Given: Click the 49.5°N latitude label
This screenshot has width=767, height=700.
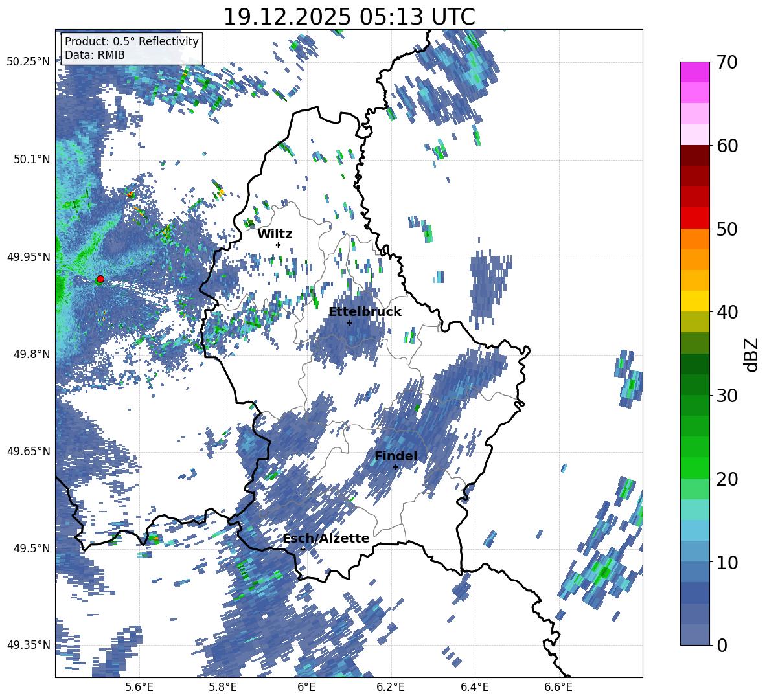Looking at the screenshot, I should pyautogui.click(x=32, y=548).
